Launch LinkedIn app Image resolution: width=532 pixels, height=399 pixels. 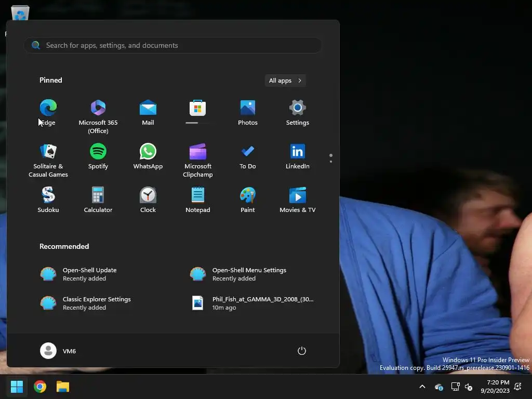(298, 156)
